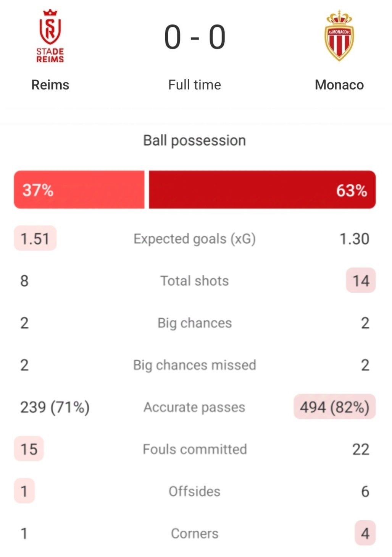392x557 pixels.
Task: Tap Monaco's highlighted 4 corners badge
Action: [365, 533]
